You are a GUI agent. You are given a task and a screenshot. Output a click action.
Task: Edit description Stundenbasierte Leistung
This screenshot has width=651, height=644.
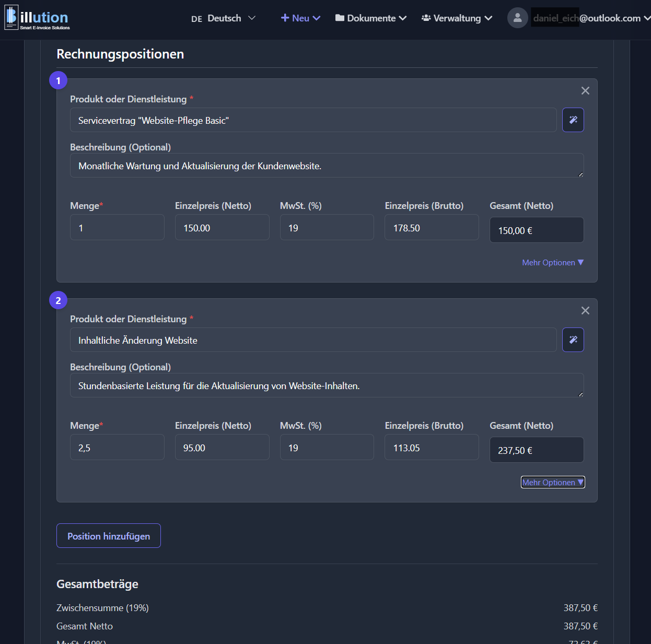pos(327,385)
